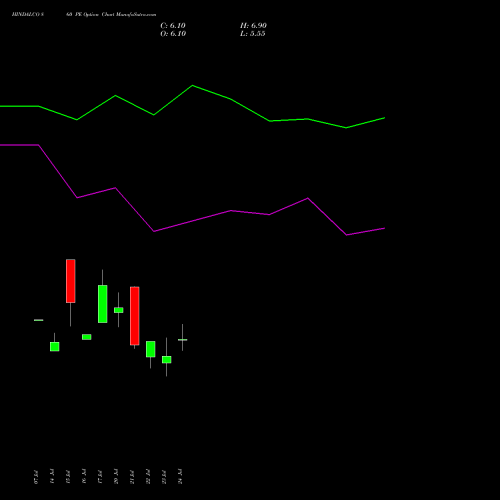Select the 20 Jul date label

[x=116, y=476]
